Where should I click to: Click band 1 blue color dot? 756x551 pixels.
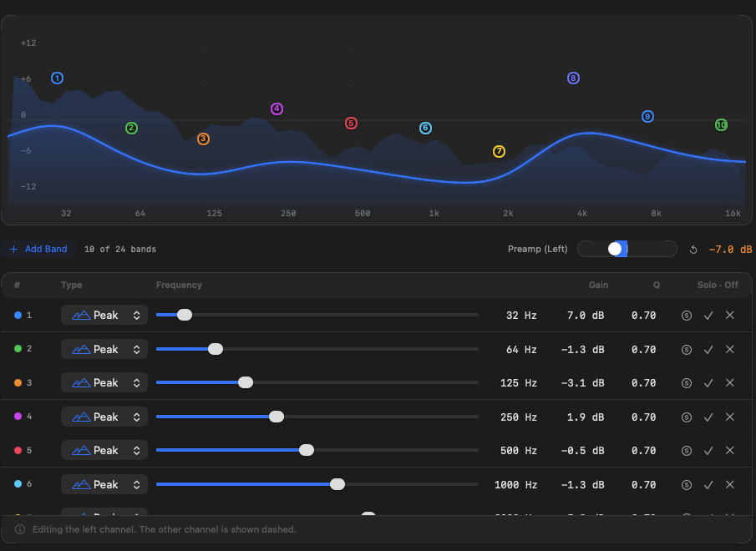tap(18, 315)
